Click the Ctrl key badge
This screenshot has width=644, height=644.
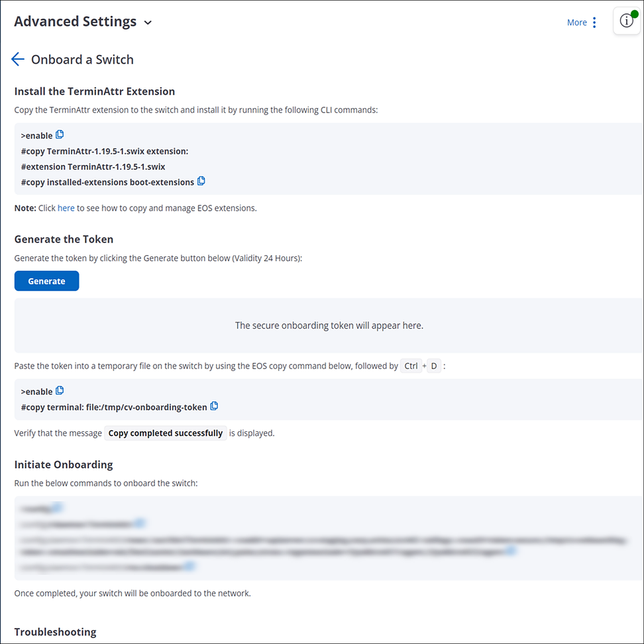tap(411, 366)
